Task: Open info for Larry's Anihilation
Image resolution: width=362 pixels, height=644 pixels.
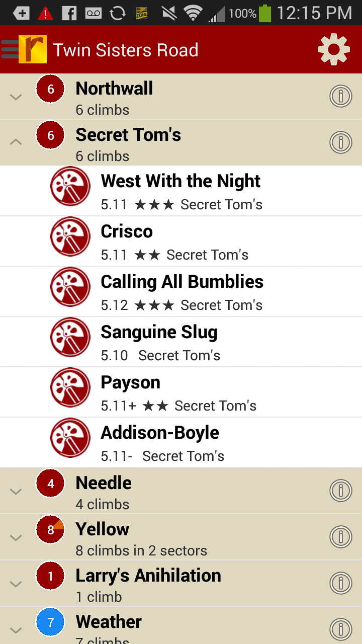Action: 340,583
